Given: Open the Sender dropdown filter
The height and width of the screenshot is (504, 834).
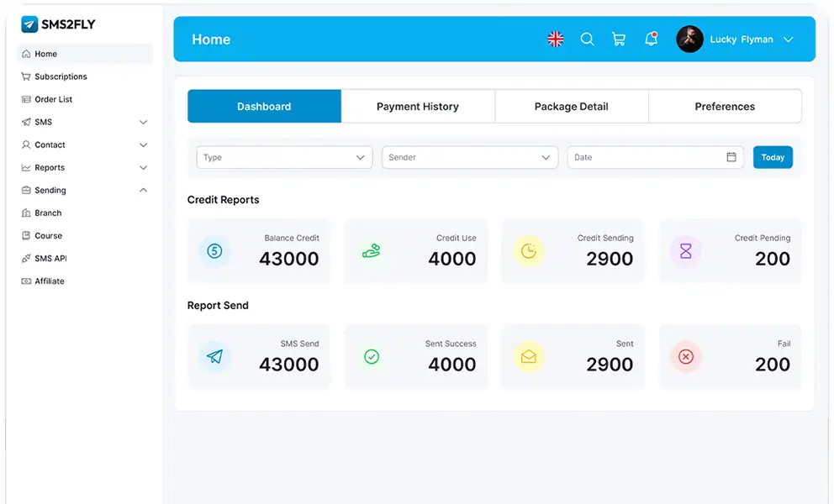Looking at the screenshot, I should tap(469, 157).
